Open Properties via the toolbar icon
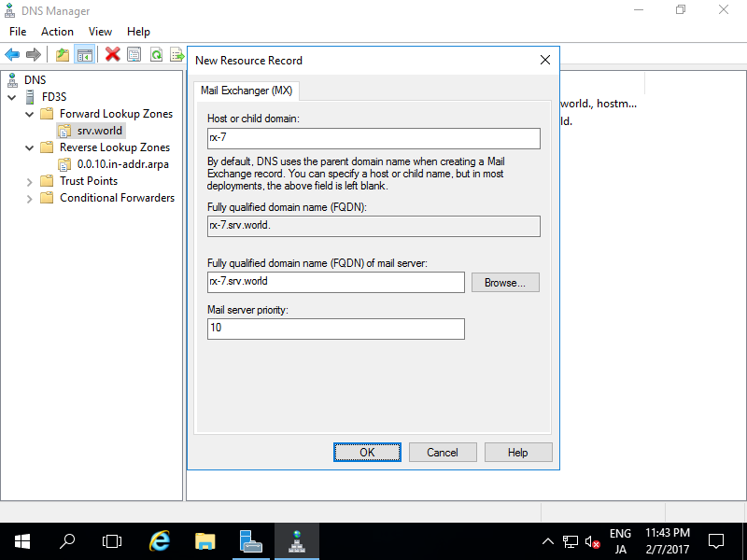Screen dimensions: 747x560 (134, 54)
